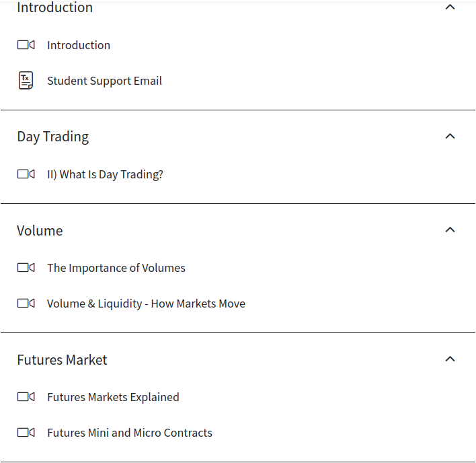Click the Futures Market section heading

coord(62,360)
